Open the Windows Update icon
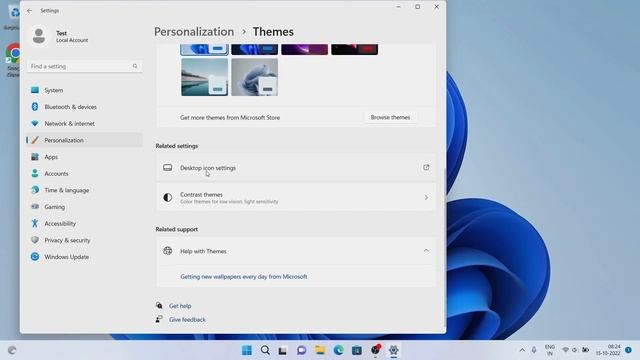Image resolution: width=640 pixels, height=360 pixels. [35, 257]
